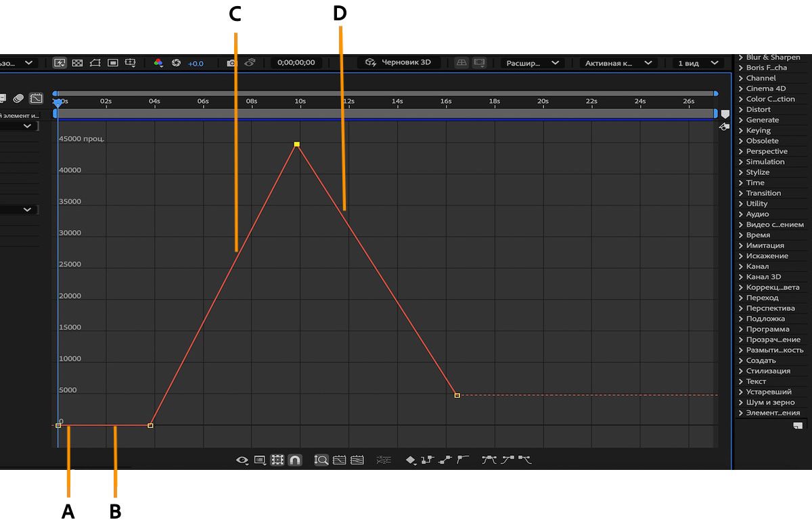Apply Easy Ease In to keyframes

coord(507,460)
